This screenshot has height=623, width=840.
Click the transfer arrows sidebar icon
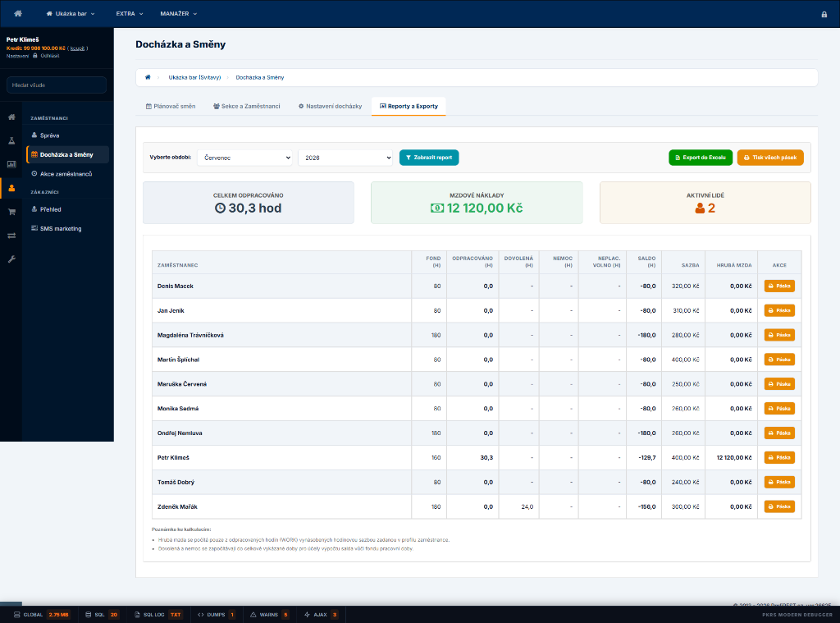11,236
